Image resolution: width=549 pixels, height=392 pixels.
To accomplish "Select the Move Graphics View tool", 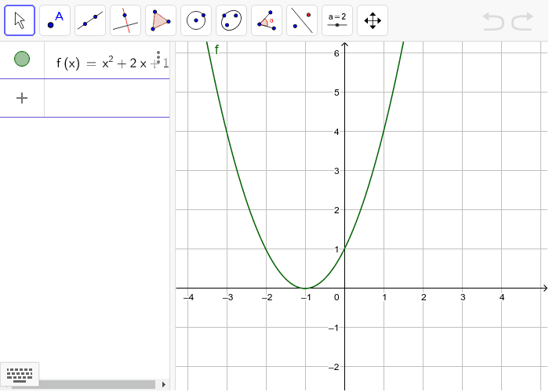I will tap(373, 20).
